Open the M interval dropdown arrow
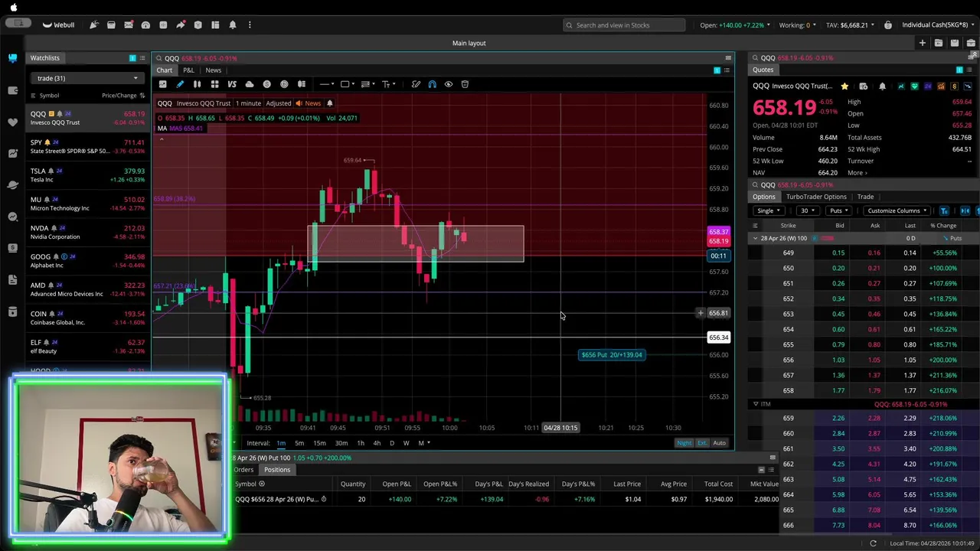Image resolution: width=980 pixels, height=551 pixels. point(429,443)
